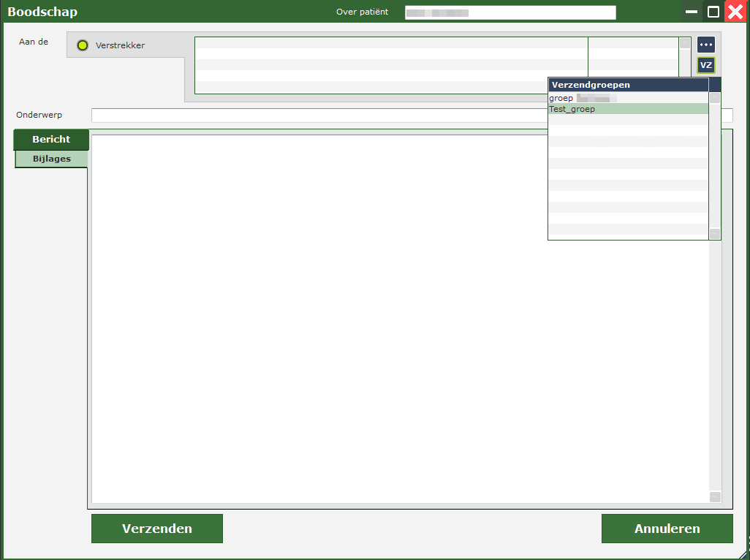Click the three-dots recipient lookup button
The image size is (750, 560).
coord(705,45)
